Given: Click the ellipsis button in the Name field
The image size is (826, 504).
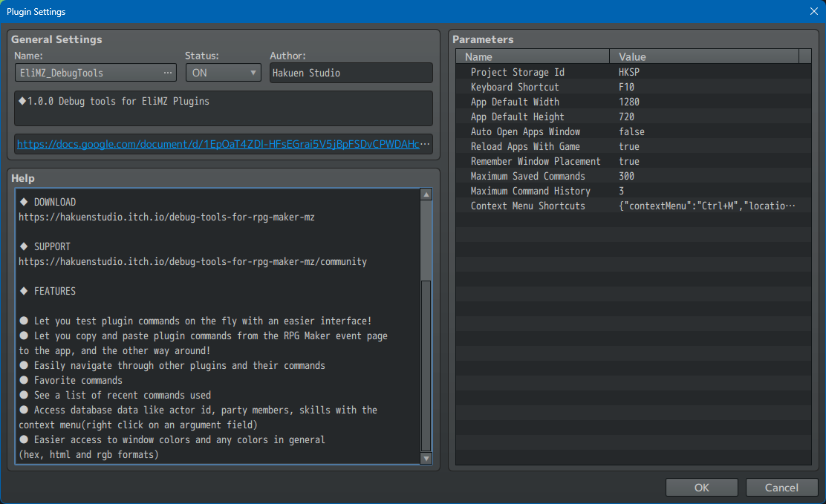Looking at the screenshot, I should (168, 73).
